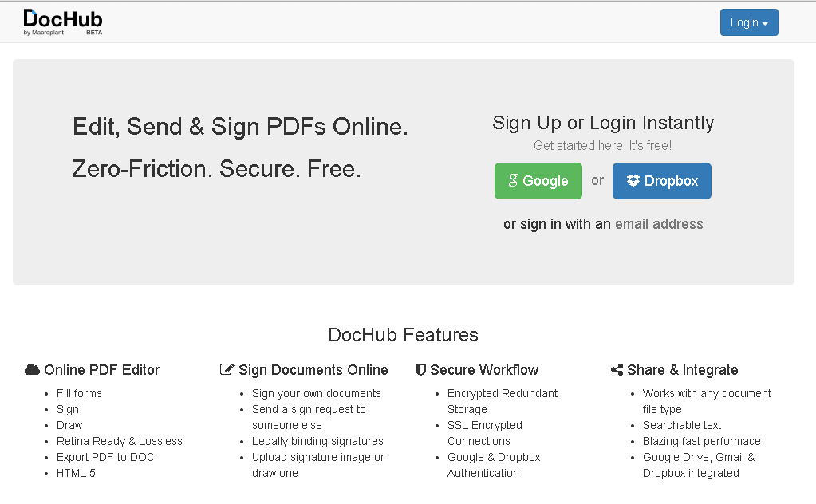Click the "by Macroplant" text under logo

[x=44, y=33]
